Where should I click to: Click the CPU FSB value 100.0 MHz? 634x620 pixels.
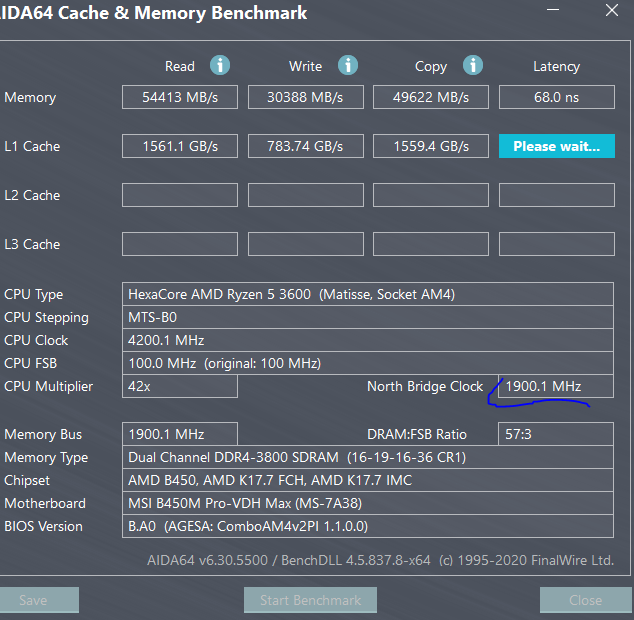(368, 363)
